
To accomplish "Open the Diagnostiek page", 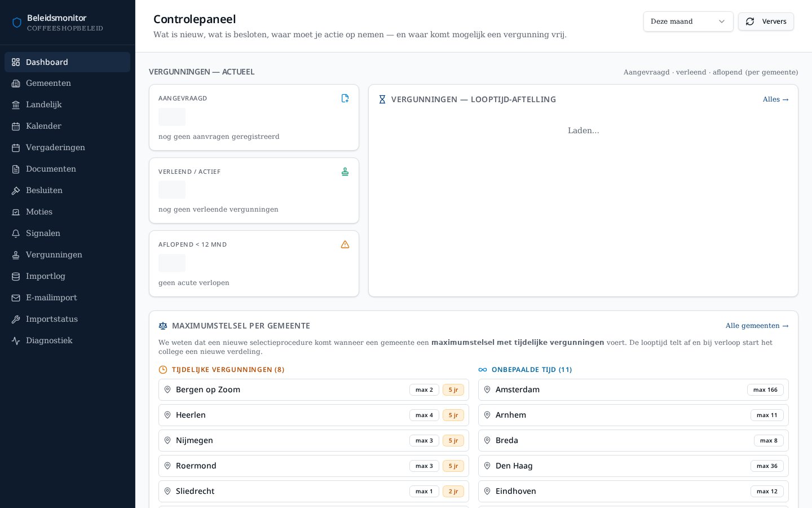I will (x=67, y=341).
